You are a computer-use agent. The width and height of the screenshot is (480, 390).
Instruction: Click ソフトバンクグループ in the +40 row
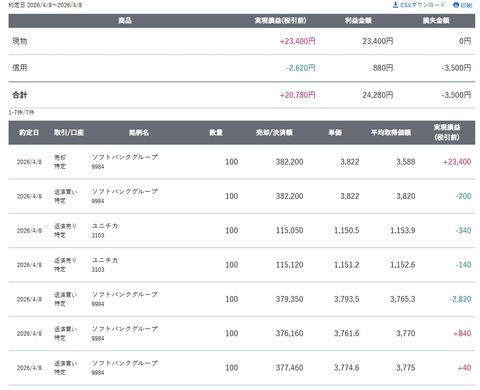coord(125,363)
